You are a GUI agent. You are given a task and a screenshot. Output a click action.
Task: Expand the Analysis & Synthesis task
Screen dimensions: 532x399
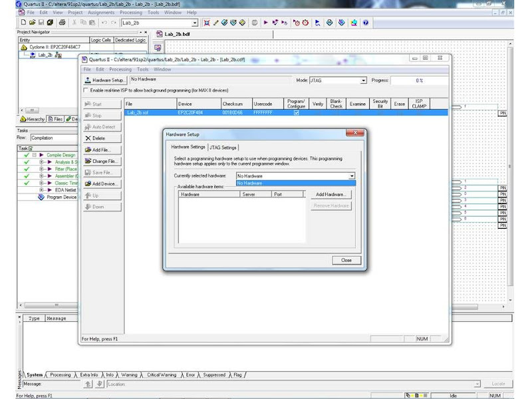click(x=41, y=162)
